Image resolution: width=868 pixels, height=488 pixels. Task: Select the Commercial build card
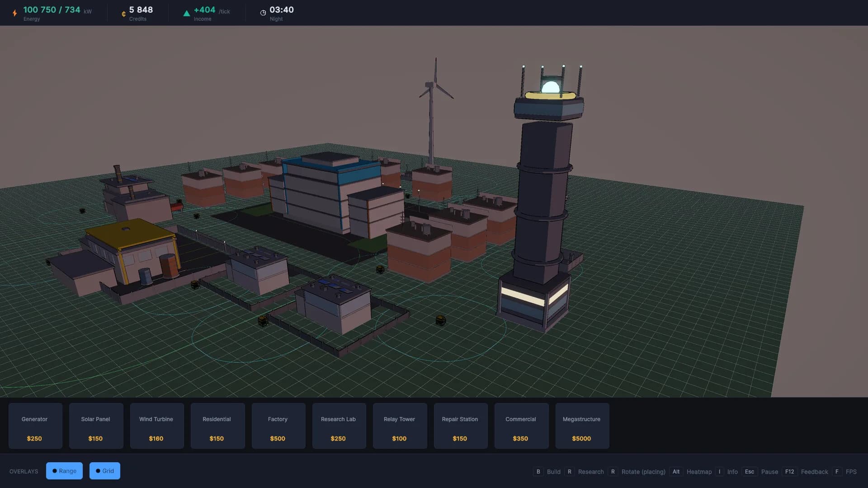pyautogui.click(x=521, y=426)
